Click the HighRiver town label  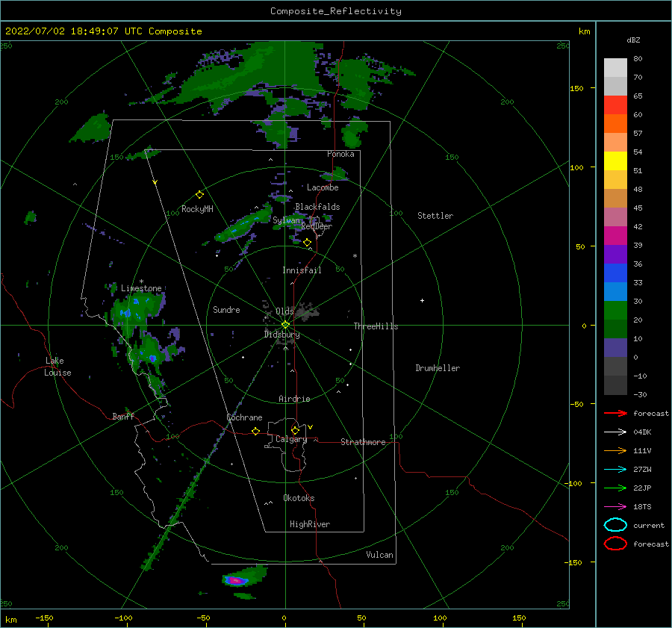pyautogui.click(x=310, y=524)
